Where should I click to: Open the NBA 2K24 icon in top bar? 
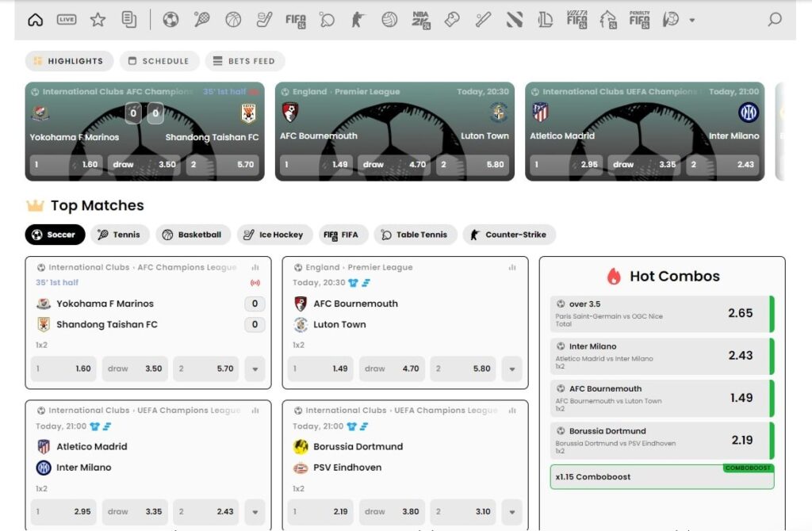[420, 20]
